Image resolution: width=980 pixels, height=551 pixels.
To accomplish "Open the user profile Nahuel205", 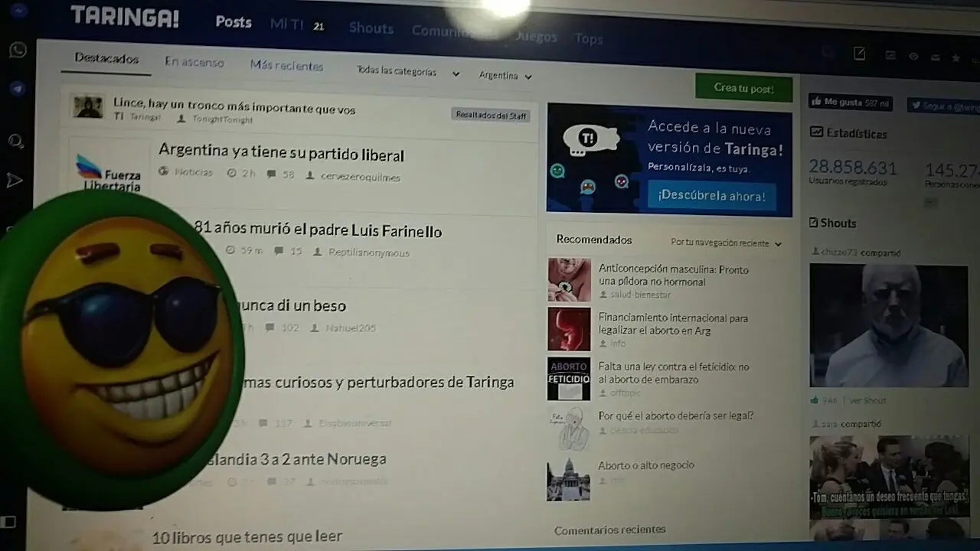I will coord(351,328).
